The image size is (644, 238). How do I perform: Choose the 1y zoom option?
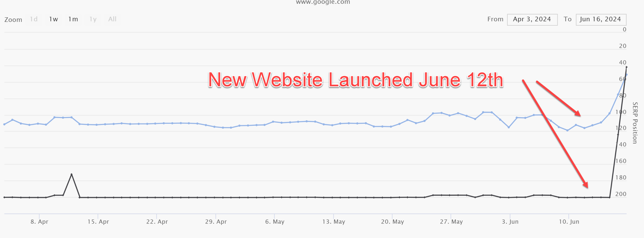click(x=93, y=19)
